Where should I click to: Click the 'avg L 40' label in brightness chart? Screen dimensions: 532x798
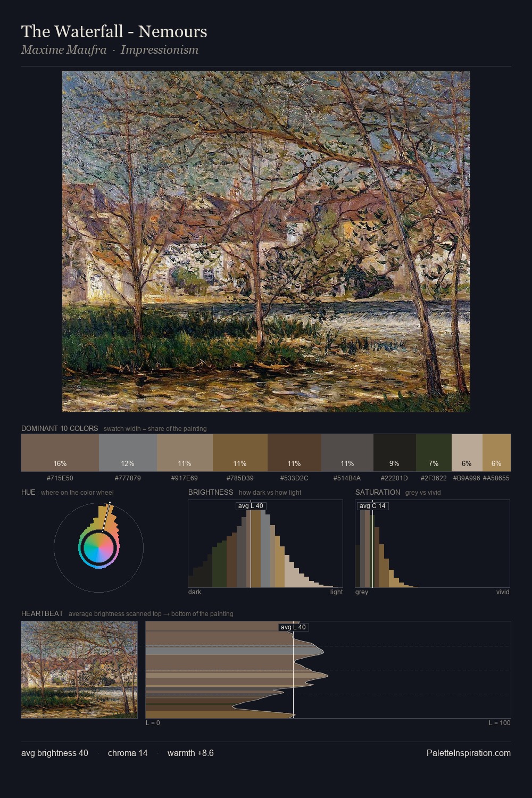[251, 506]
